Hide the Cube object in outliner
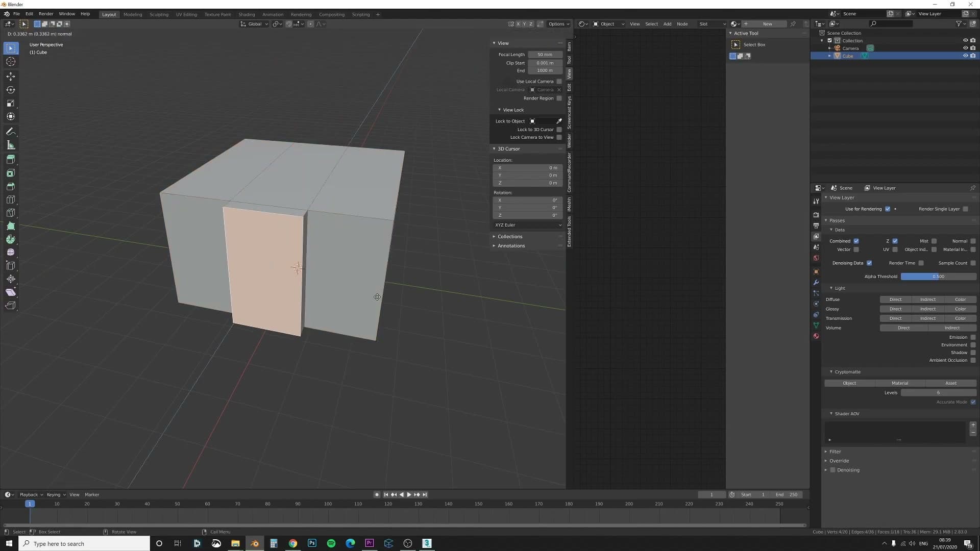The width and height of the screenshot is (980, 551). click(965, 56)
